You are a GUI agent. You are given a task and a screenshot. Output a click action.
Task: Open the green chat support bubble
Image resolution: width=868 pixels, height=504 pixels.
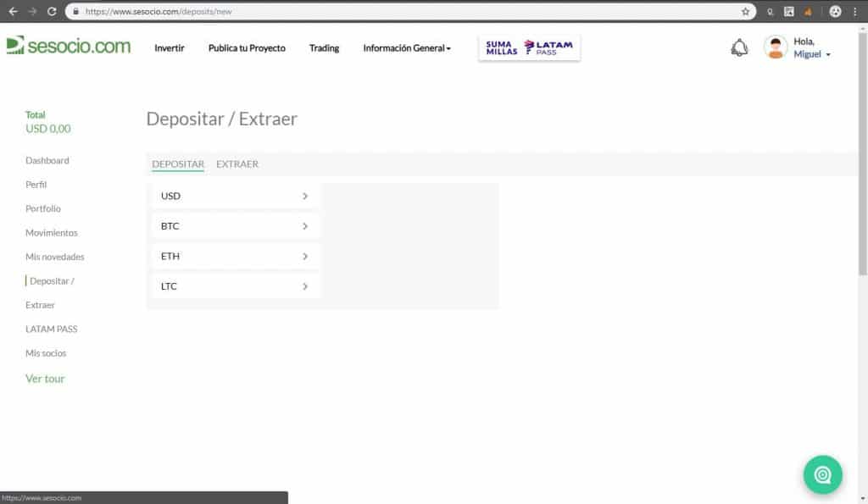click(x=822, y=474)
